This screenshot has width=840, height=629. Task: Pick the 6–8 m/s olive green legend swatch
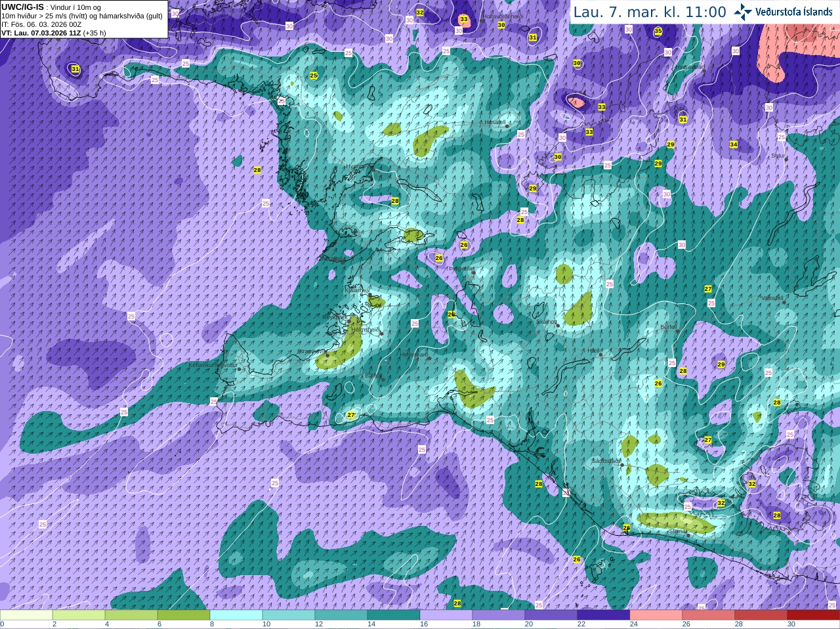pyautogui.click(x=184, y=615)
